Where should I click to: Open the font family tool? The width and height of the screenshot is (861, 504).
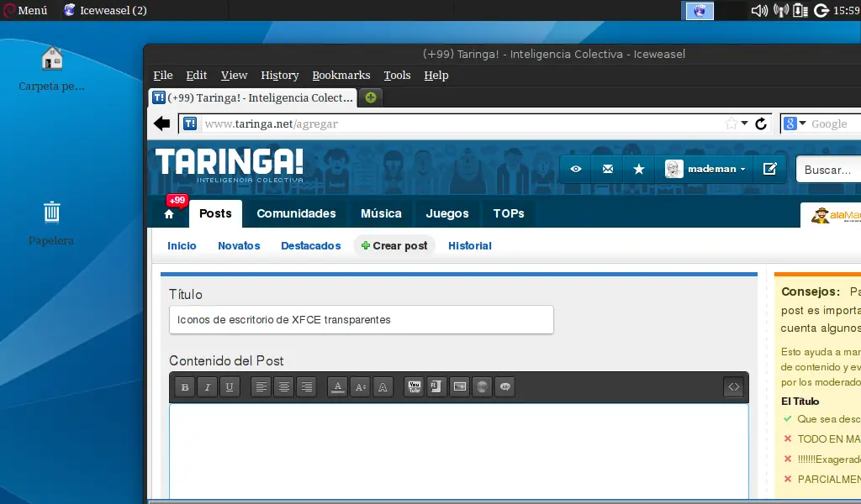383,387
